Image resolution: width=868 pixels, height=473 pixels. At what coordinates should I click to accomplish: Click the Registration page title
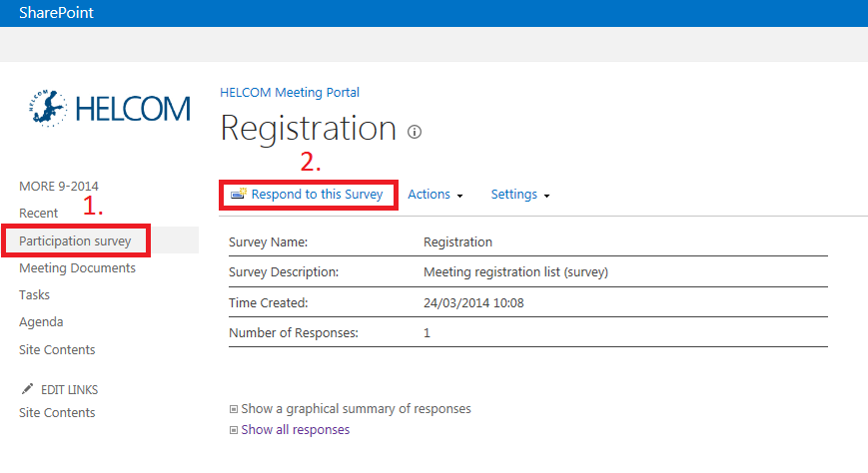click(309, 129)
